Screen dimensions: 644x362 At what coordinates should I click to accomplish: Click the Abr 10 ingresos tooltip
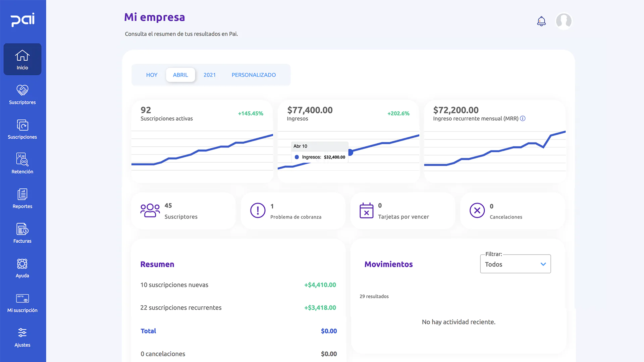coord(319,152)
